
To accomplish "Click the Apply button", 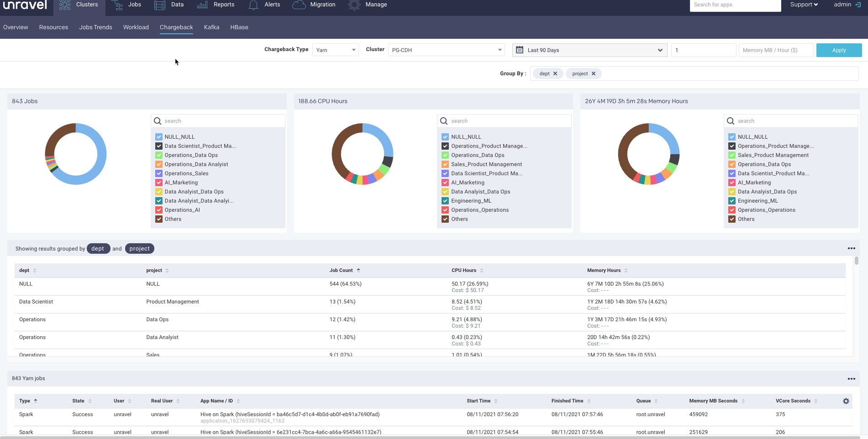I will point(839,50).
